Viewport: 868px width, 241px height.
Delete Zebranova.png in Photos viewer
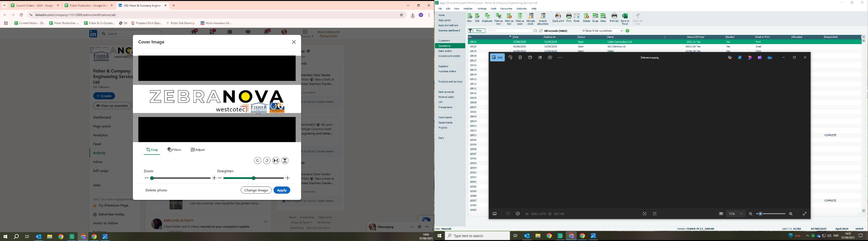pos(520,58)
